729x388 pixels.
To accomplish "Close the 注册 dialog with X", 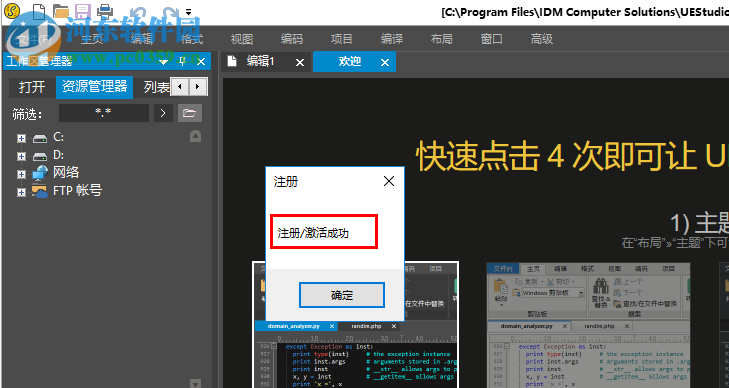I will click(x=389, y=181).
